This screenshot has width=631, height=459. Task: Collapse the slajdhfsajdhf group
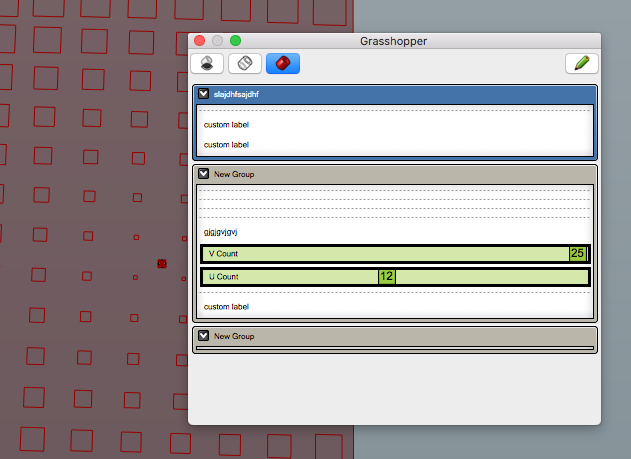204,94
